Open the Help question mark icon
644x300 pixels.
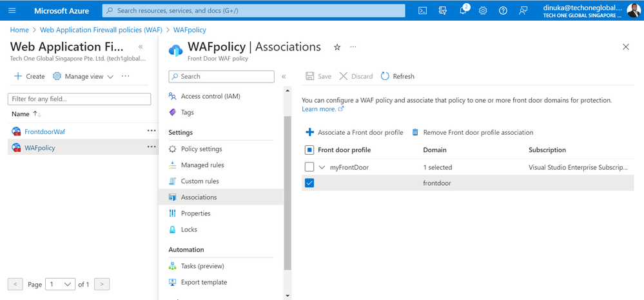[x=503, y=11]
